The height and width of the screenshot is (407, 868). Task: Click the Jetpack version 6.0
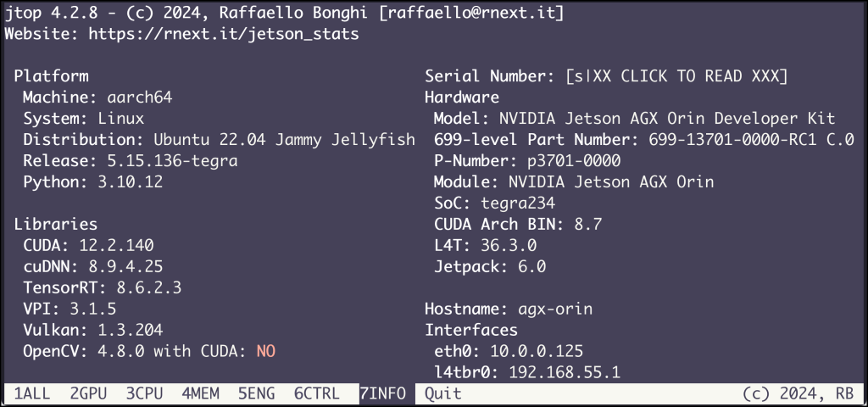[532, 266]
